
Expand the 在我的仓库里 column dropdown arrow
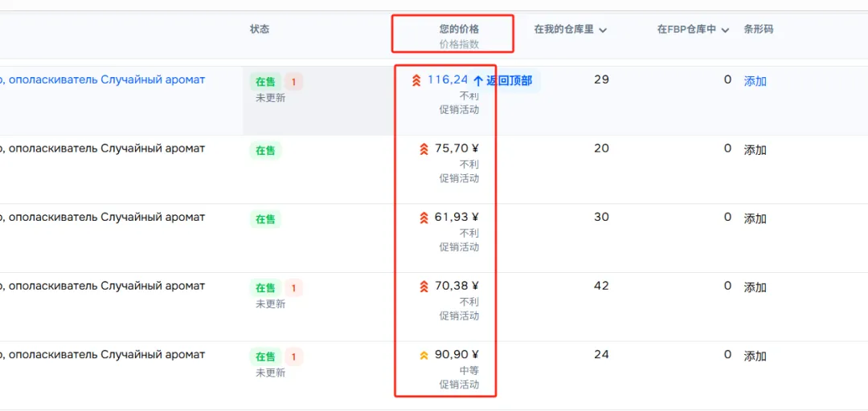pos(603,31)
